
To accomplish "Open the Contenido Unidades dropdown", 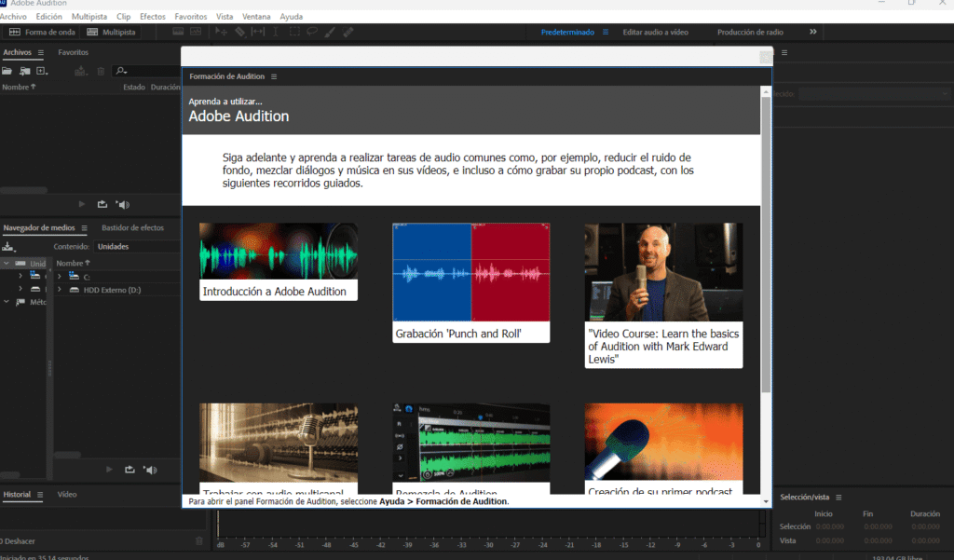I will point(138,247).
